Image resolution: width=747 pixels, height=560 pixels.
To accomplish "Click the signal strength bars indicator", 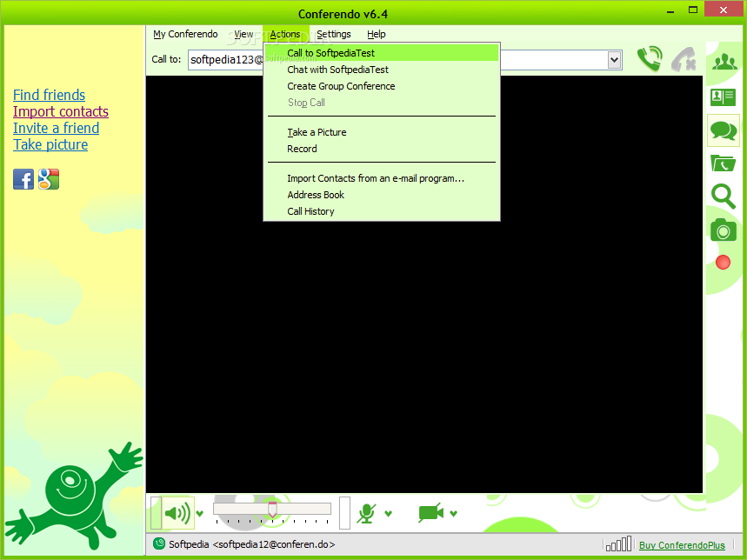I will [x=618, y=543].
